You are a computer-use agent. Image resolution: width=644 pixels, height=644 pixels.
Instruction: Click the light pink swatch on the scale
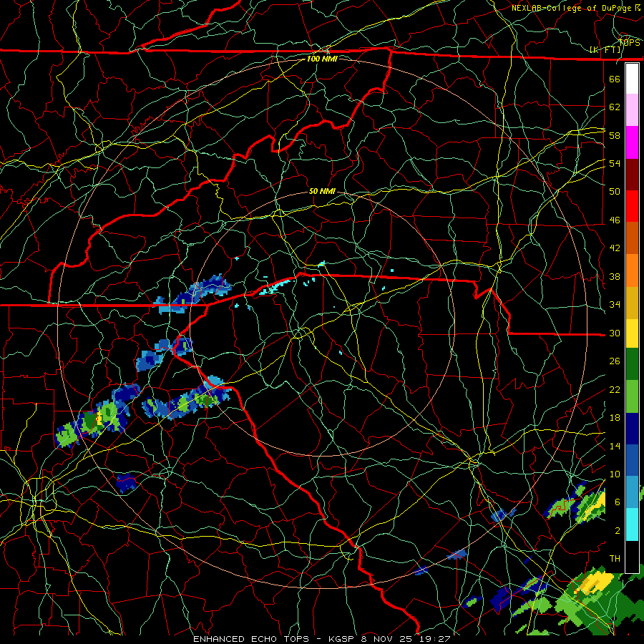click(x=632, y=110)
